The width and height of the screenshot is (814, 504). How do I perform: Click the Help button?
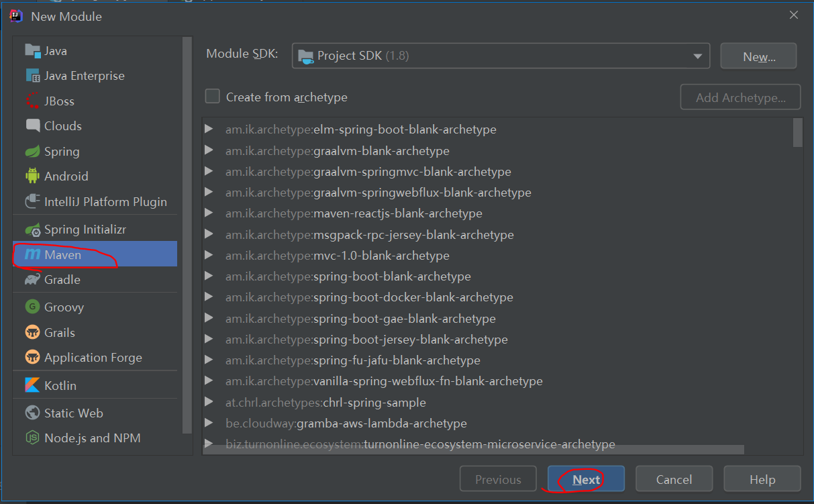pos(762,479)
